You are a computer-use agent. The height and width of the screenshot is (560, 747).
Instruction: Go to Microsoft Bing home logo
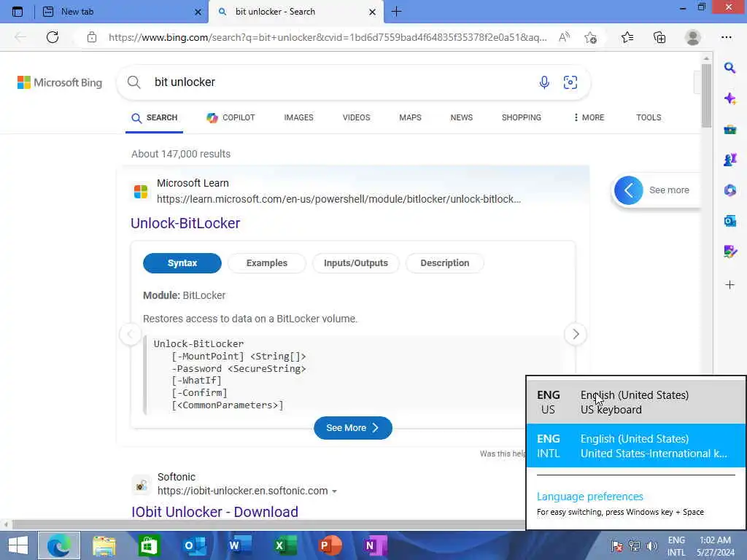coord(60,82)
